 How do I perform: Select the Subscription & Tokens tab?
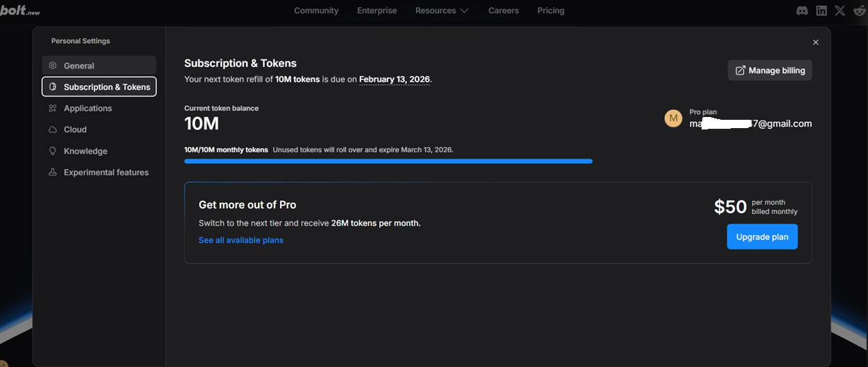(x=99, y=87)
